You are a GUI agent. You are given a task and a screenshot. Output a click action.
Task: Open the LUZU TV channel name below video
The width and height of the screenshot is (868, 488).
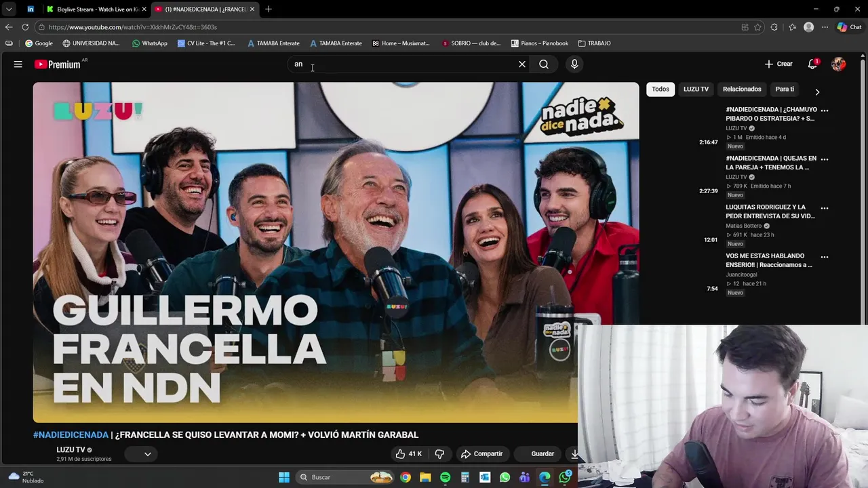[71, 449]
